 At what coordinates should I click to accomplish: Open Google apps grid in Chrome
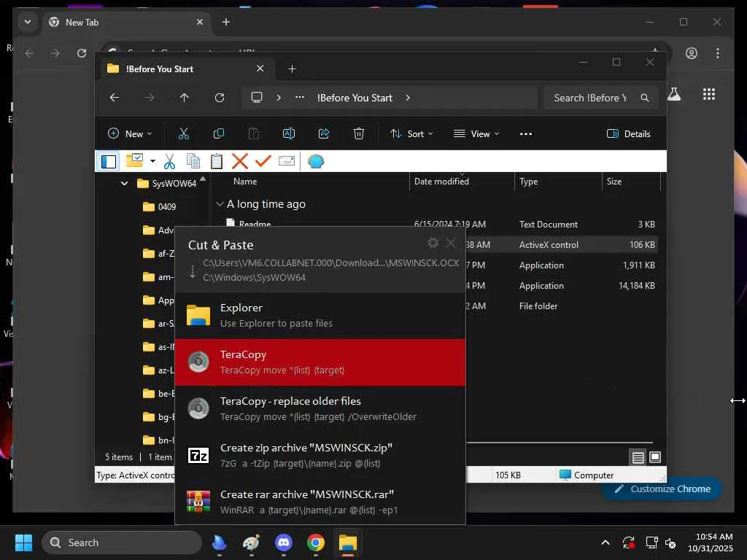(709, 94)
